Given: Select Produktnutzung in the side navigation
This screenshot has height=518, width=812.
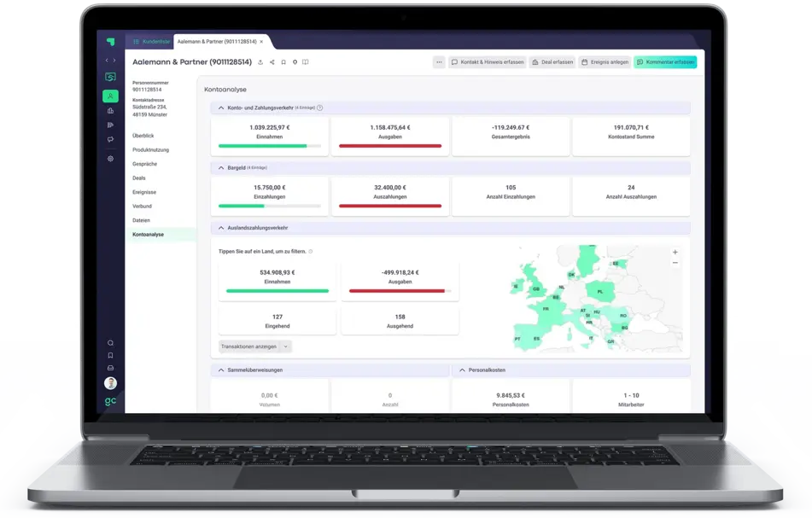Looking at the screenshot, I should click(150, 149).
